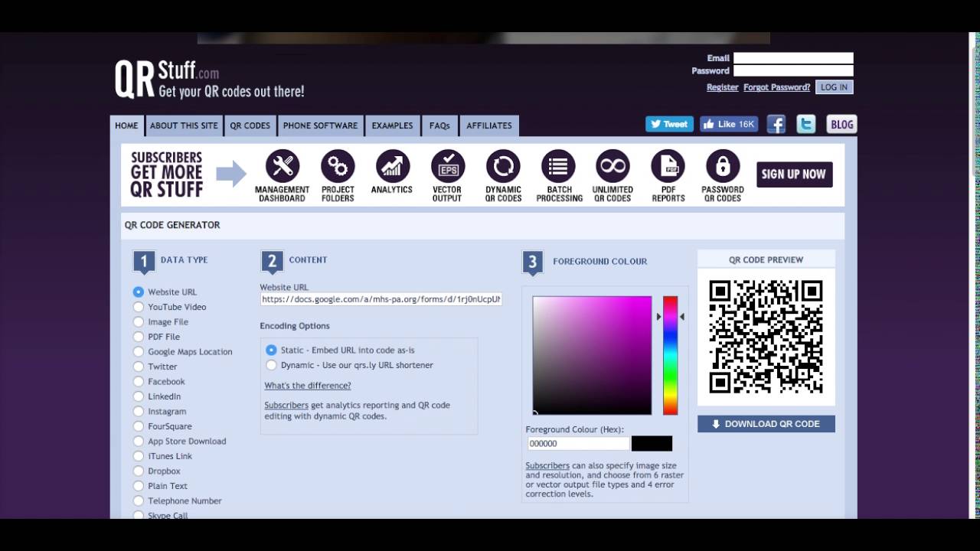980x551 pixels.
Task: Select Dynamic URL shortener encoding option
Action: click(x=271, y=365)
